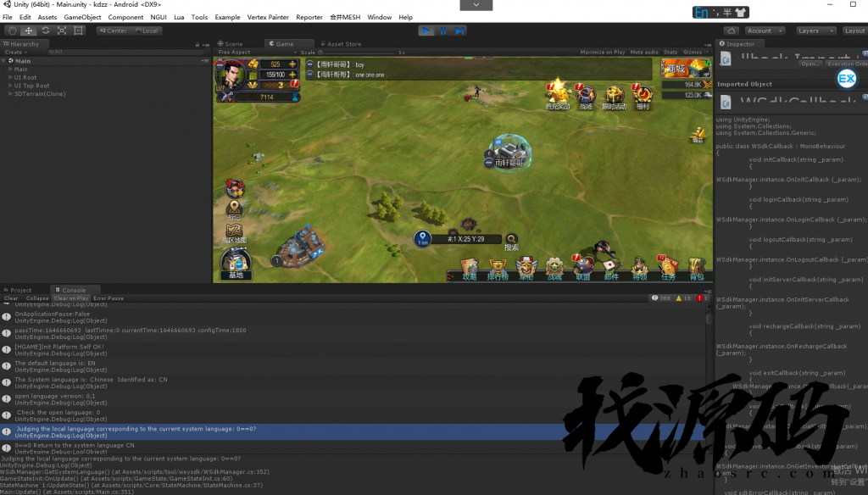The width and height of the screenshot is (868, 495).
Task: Select the Rotate tool in toolbar
Action: 46,31
